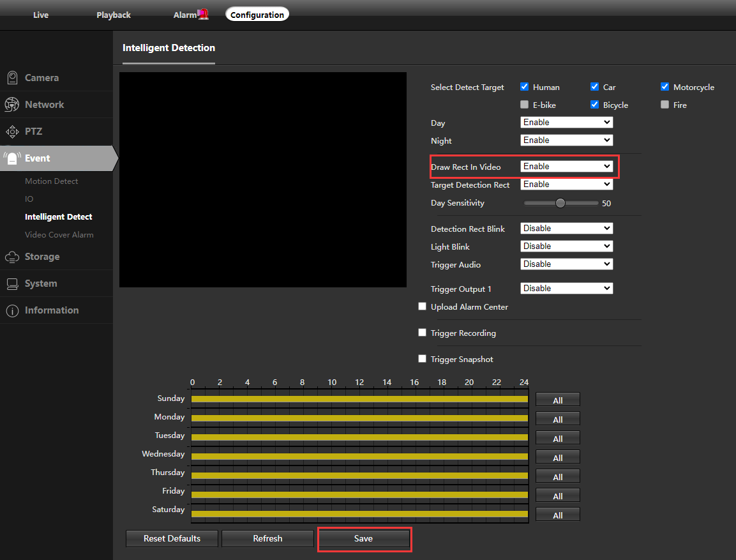Screen dimensions: 736x560
Task: Click the PTZ directional icon
Action: pyautogui.click(x=12, y=132)
